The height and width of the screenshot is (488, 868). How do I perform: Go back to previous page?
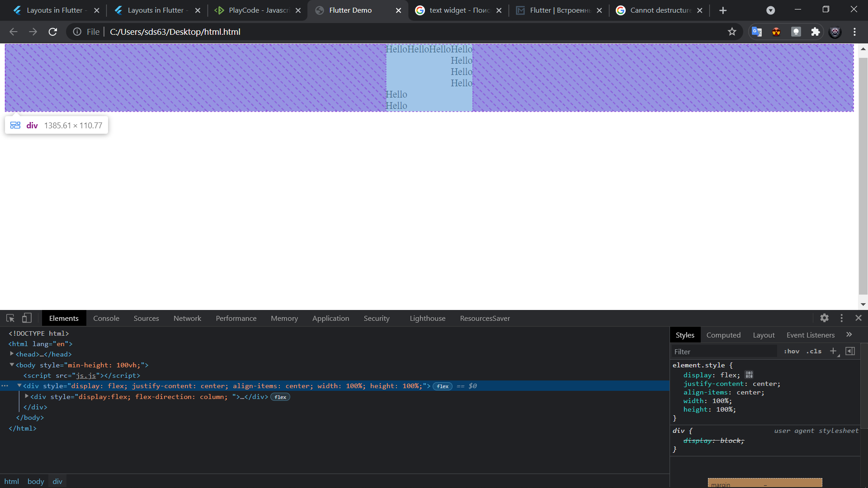pyautogui.click(x=14, y=32)
